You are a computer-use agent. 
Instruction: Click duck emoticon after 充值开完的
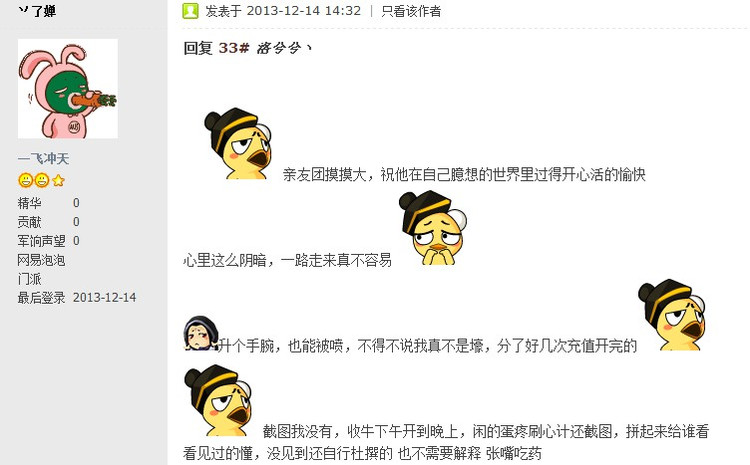[672, 314]
